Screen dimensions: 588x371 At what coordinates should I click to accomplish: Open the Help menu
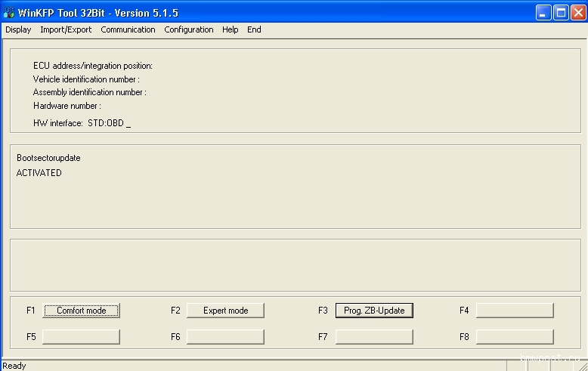click(231, 29)
